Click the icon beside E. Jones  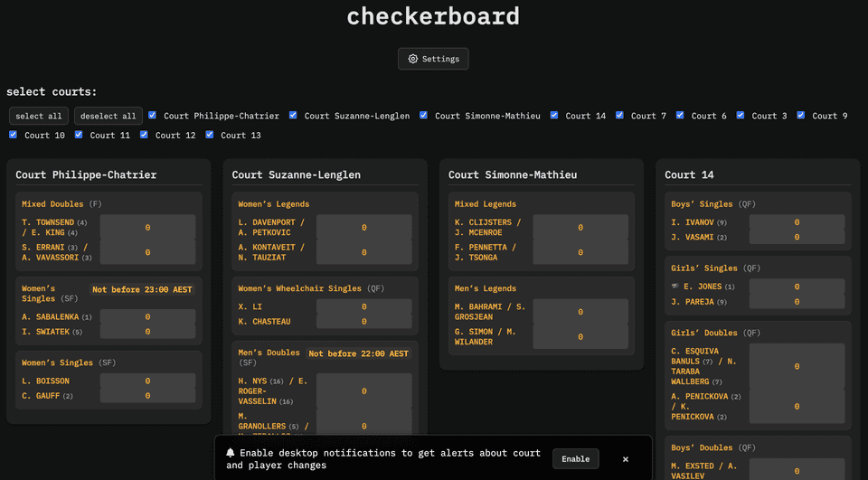(x=675, y=287)
